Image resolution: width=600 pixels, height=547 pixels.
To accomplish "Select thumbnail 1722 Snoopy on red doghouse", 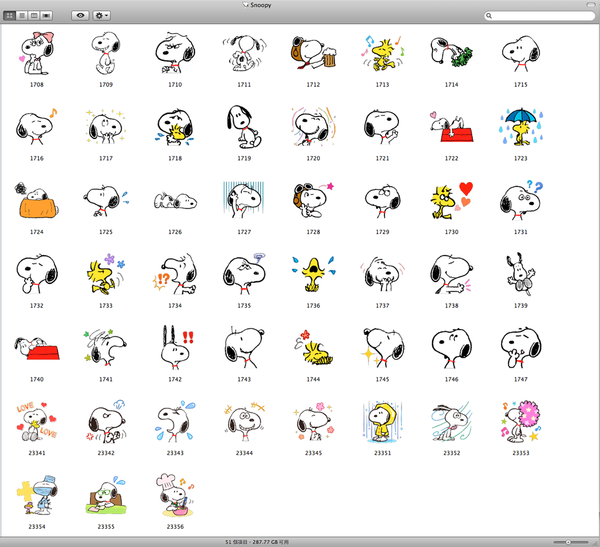I will point(452,127).
